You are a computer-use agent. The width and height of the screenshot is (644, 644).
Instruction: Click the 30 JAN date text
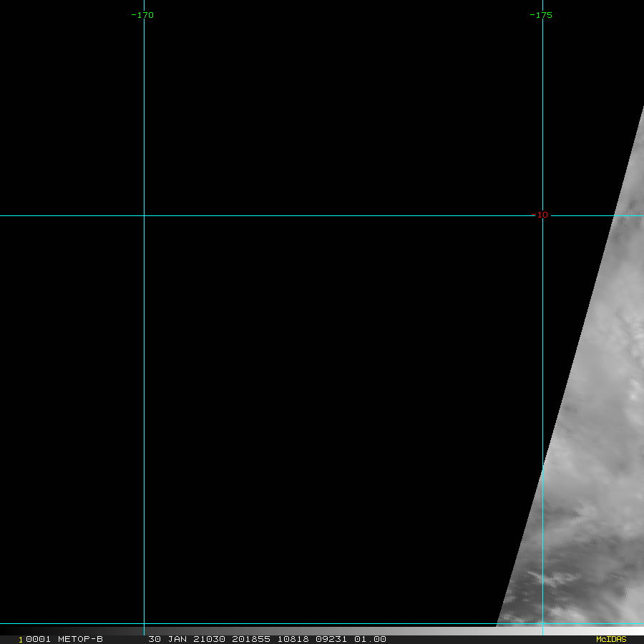coord(165,639)
